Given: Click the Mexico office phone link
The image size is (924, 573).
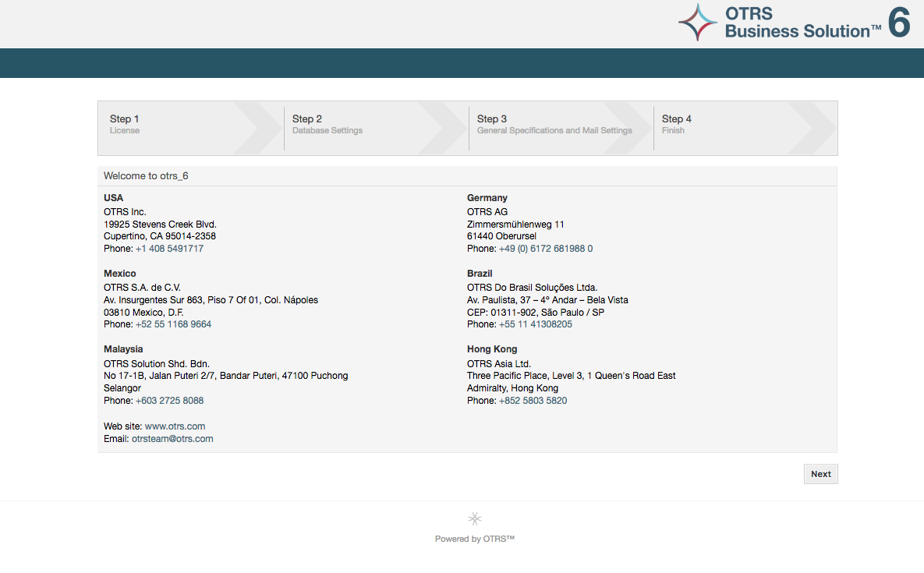Looking at the screenshot, I should [x=173, y=324].
